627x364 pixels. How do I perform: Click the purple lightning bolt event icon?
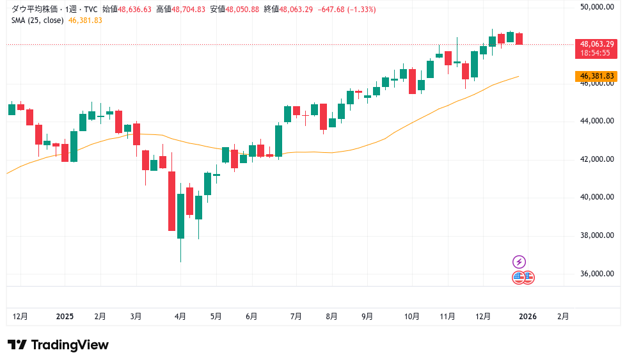click(520, 262)
